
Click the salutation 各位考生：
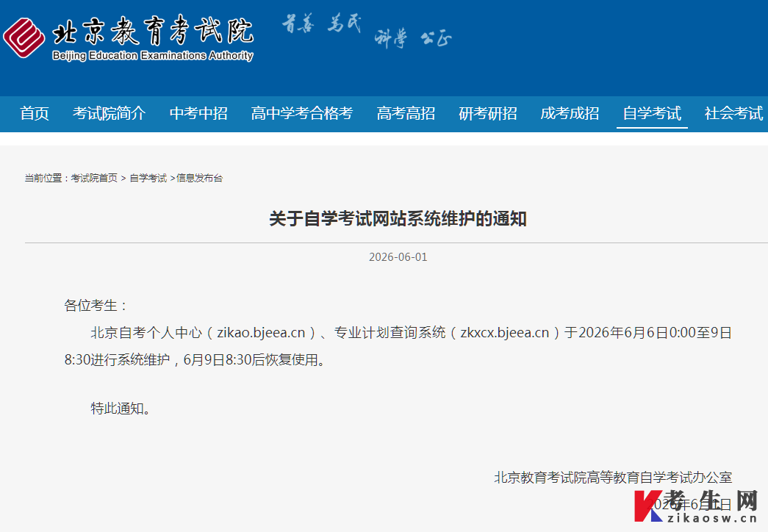(96, 306)
